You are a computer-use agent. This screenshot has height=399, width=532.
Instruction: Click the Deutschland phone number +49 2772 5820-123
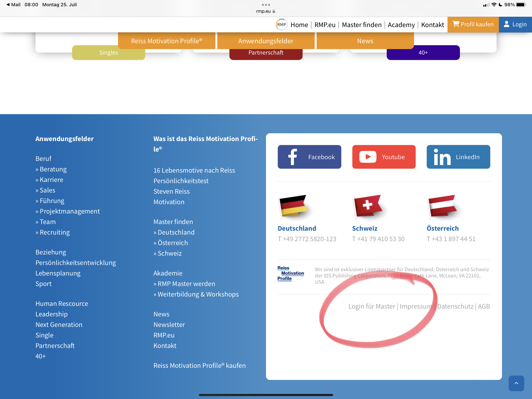(307, 239)
